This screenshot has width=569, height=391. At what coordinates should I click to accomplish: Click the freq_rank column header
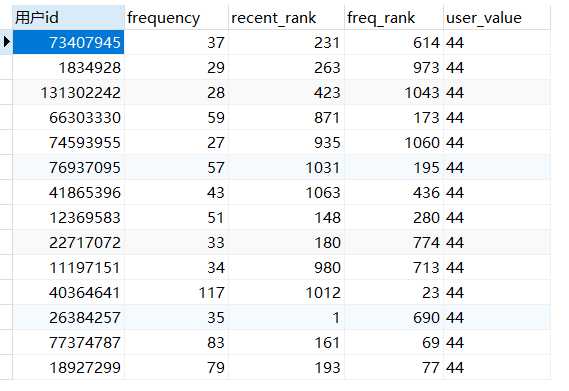coord(394,17)
